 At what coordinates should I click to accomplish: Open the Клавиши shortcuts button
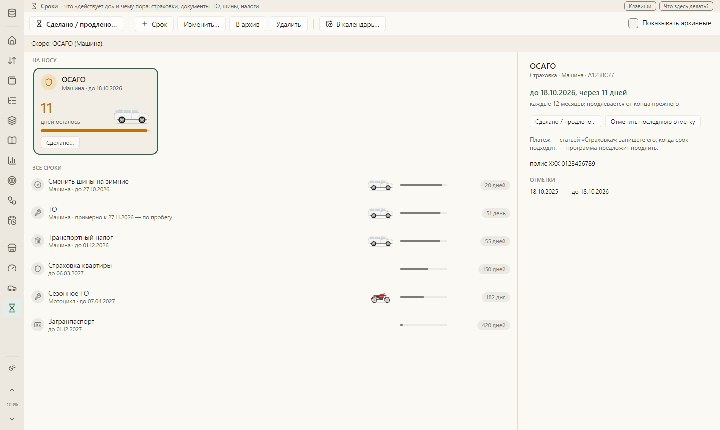pyautogui.click(x=640, y=6)
